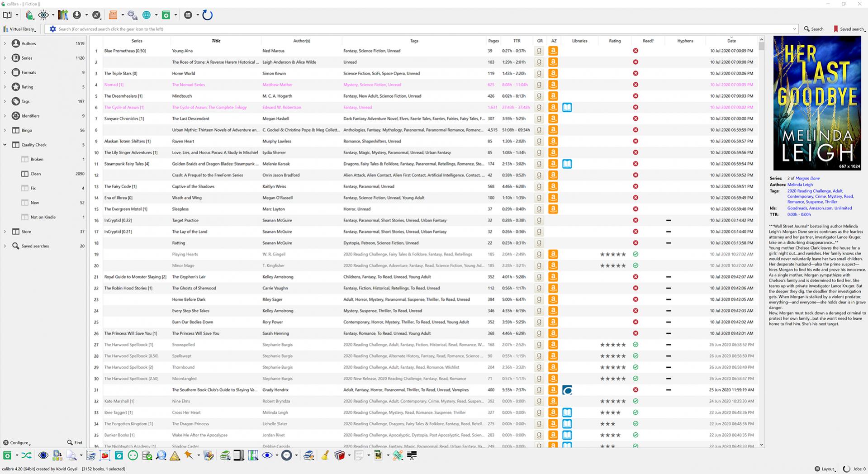Screen dimensions: 868x474
Task: Select the Broken item under Quality Check
Action: (x=37, y=159)
